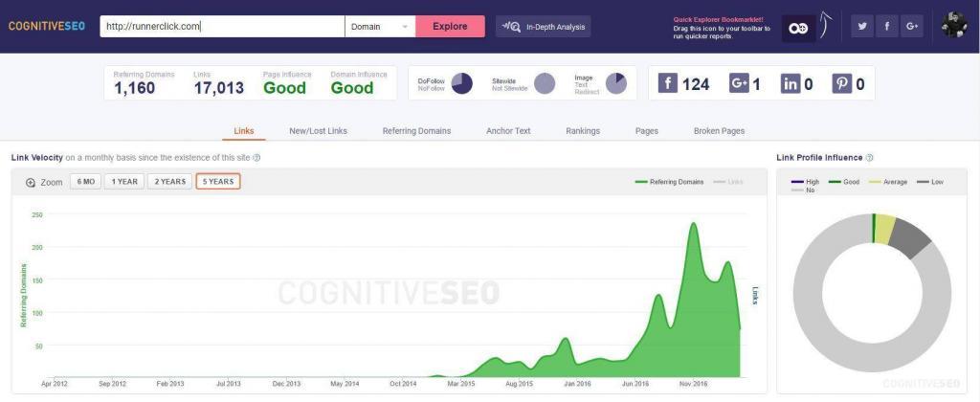
Task: Open the Broken Pages tab
Action: click(x=719, y=131)
